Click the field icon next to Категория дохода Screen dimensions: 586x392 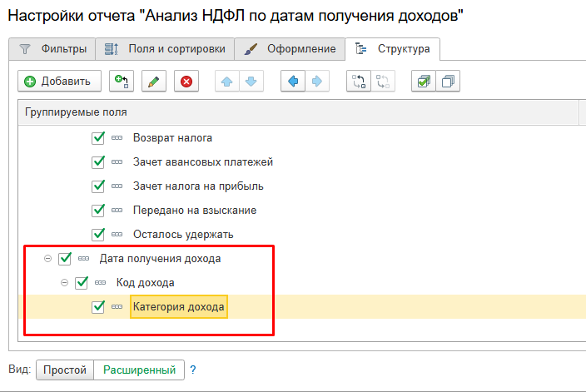[x=117, y=307]
